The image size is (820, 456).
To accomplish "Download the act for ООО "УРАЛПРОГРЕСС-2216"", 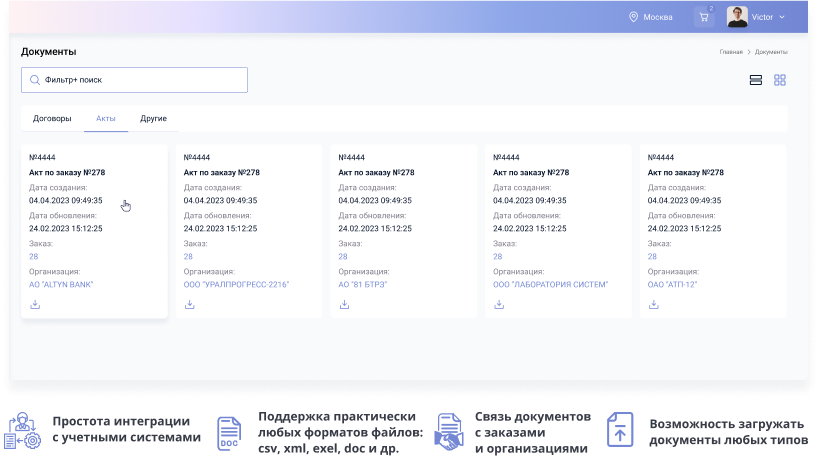I will click(x=189, y=304).
